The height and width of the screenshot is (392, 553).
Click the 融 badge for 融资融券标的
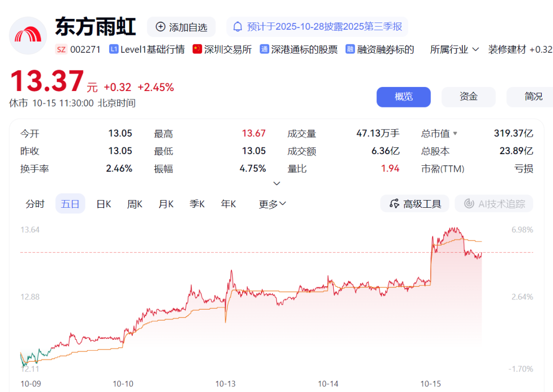(350, 49)
